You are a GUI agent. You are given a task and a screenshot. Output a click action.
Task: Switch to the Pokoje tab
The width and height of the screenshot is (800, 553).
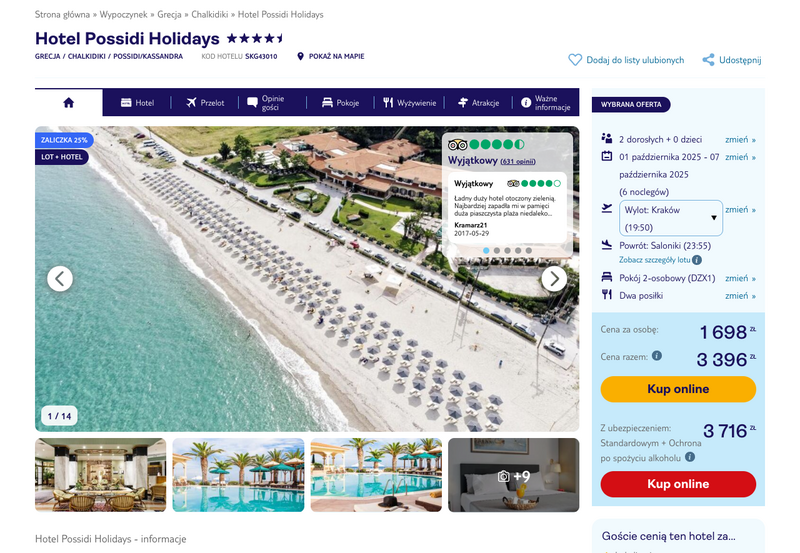click(340, 103)
